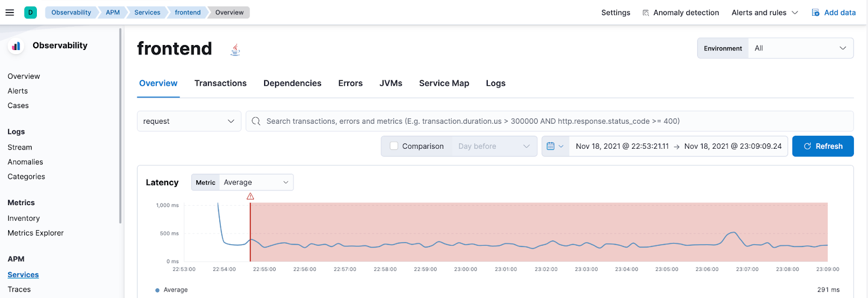This screenshot has height=298, width=868.
Task: Enable the Comparison checkbox
Action: [394, 146]
